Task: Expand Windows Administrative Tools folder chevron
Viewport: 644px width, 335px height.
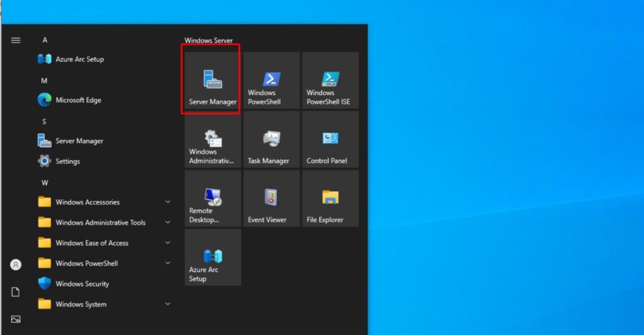Action: (x=167, y=222)
